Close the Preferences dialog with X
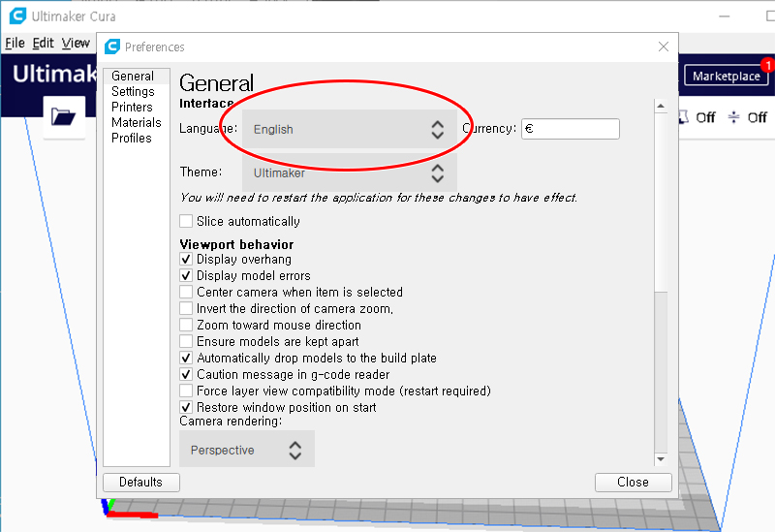The height and width of the screenshot is (532, 775). tap(664, 47)
